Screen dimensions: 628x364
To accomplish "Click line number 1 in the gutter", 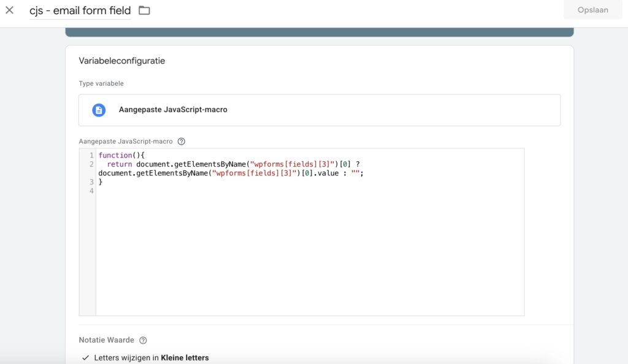I will pos(91,155).
